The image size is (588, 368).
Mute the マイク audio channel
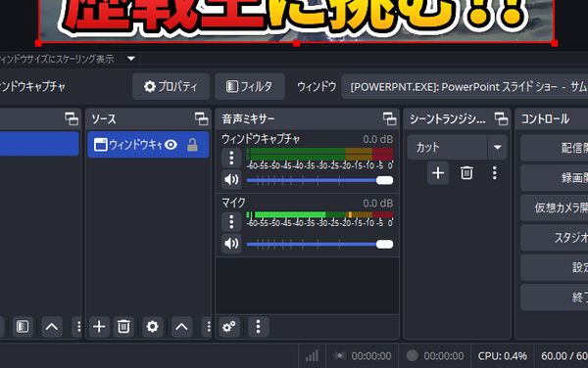coord(231,244)
